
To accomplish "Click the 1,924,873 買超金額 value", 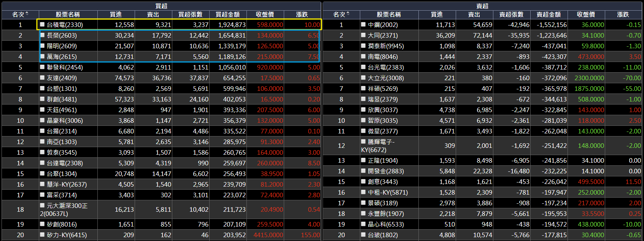I will [232, 25].
